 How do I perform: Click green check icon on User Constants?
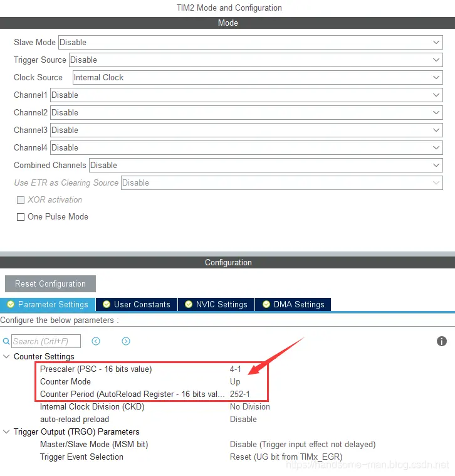coord(107,304)
